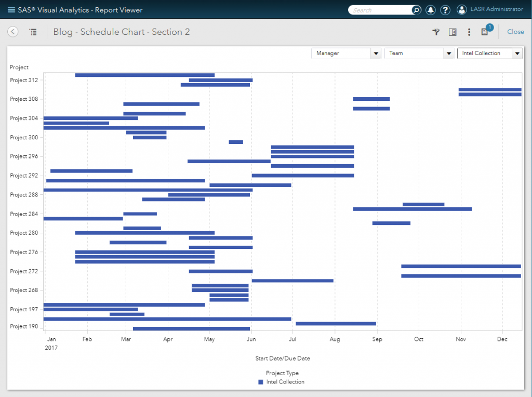Click the report table of contents icon
This screenshot has width=532, height=397.
coord(33,32)
